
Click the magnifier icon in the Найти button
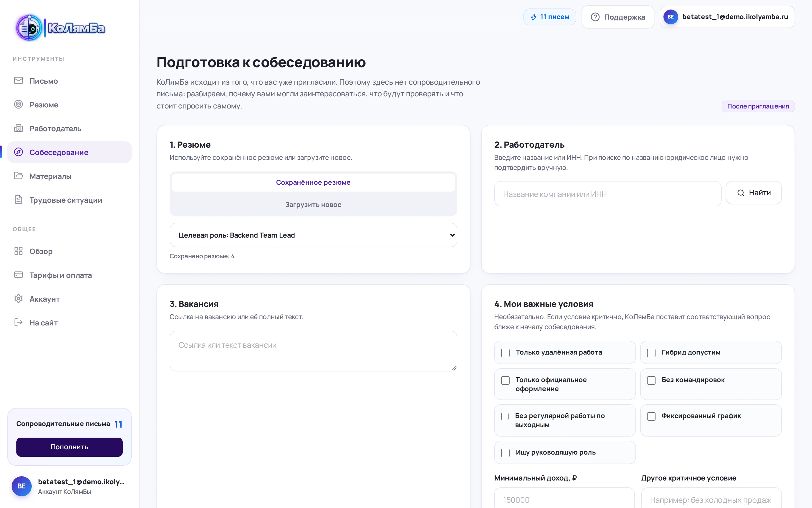[x=741, y=193]
